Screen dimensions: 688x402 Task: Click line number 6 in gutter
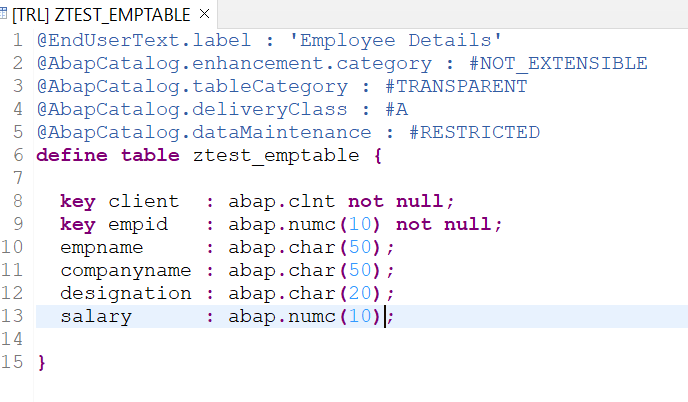click(18, 155)
